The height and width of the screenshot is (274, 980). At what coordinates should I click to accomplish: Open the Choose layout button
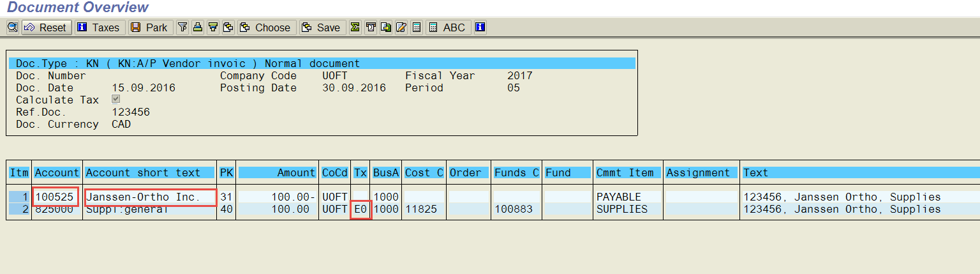[x=266, y=27]
